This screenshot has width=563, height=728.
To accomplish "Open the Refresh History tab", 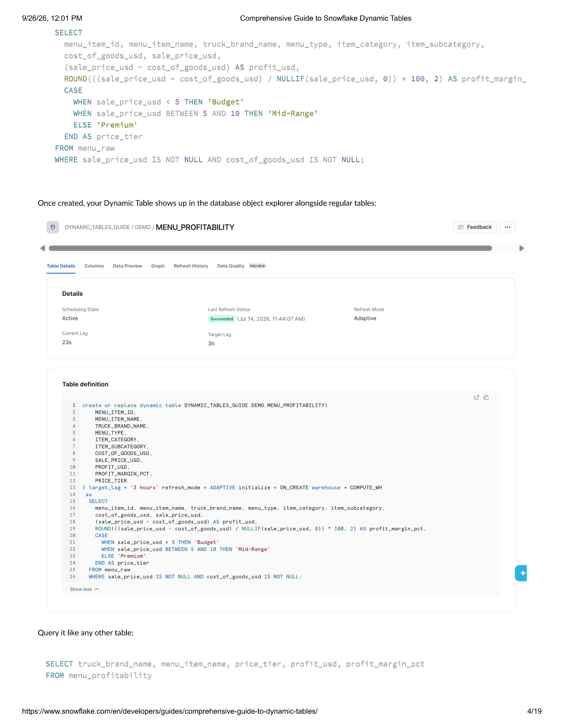I will coord(191,266).
